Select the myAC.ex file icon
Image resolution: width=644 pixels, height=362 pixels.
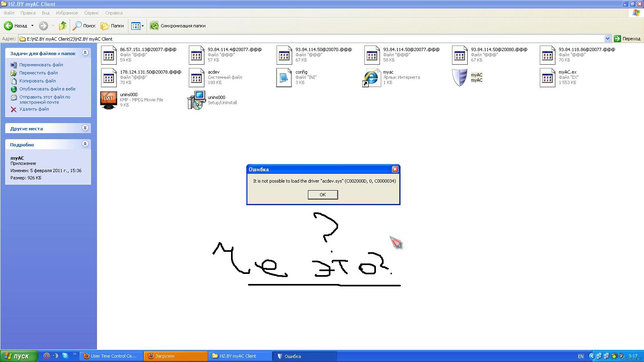(547, 78)
